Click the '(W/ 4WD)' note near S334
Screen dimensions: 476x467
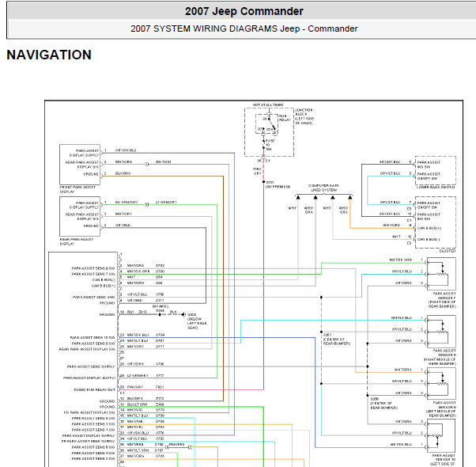click(x=161, y=306)
